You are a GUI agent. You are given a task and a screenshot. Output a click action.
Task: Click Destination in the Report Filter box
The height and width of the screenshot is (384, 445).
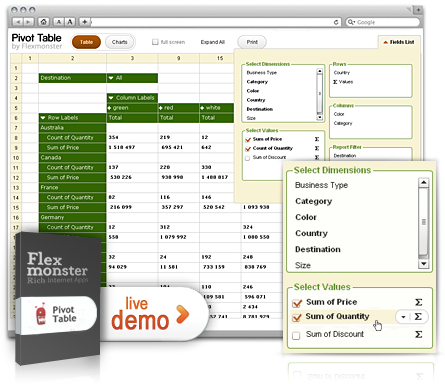coord(345,156)
